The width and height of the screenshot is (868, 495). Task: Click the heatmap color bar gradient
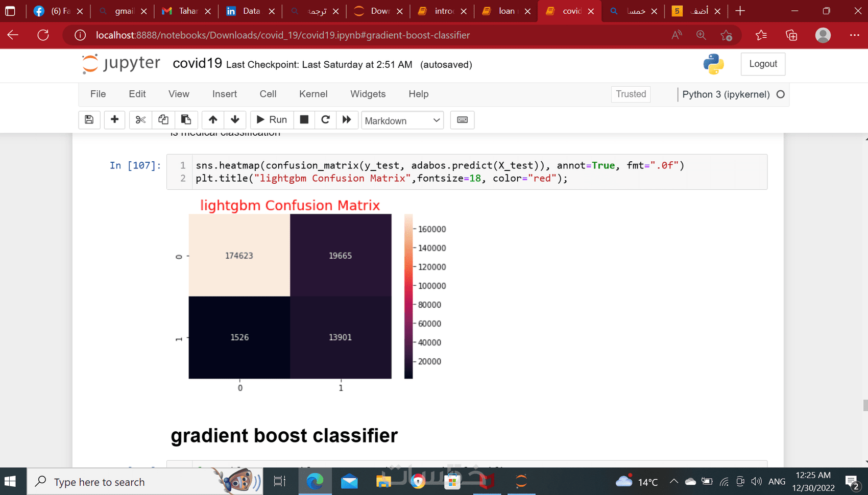(x=408, y=296)
